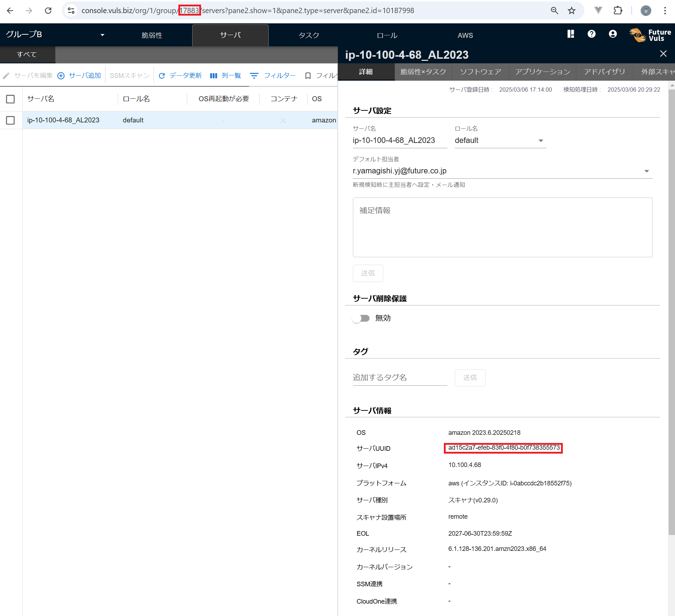Open the 列一覧 columns icon
This screenshot has width=675, height=616.
pyautogui.click(x=213, y=76)
